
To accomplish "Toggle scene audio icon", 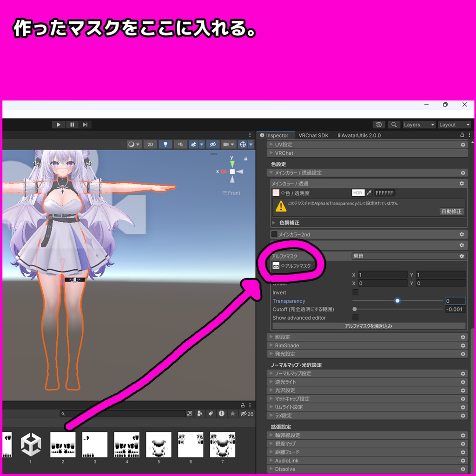I will (x=180, y=145).
